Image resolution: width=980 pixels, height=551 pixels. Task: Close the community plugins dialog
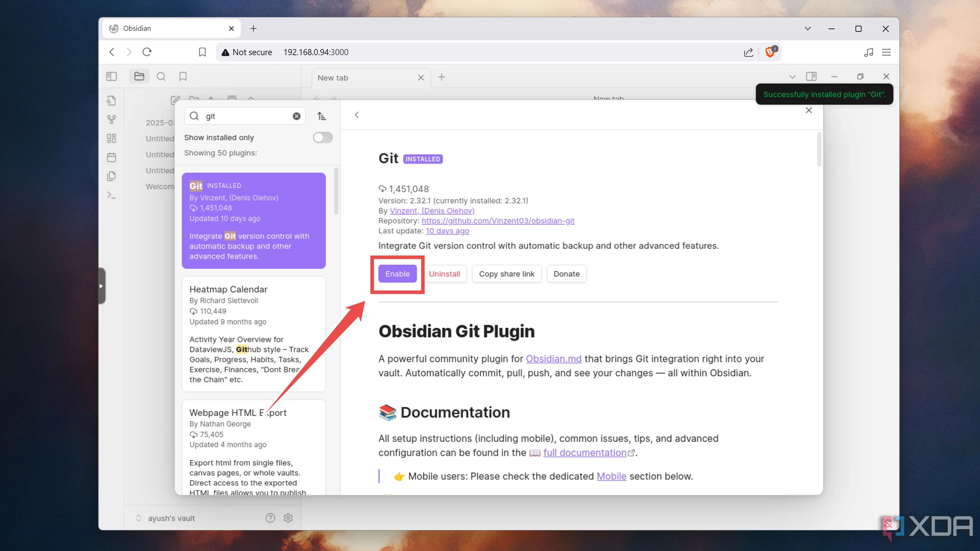pyautogui.click(x=809, y=110)
